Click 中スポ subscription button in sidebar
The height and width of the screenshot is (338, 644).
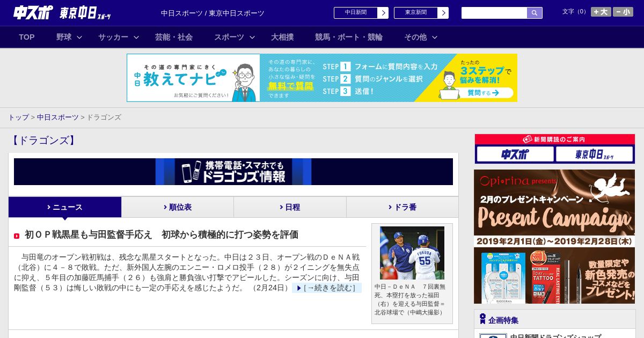(x=515, y=155)
